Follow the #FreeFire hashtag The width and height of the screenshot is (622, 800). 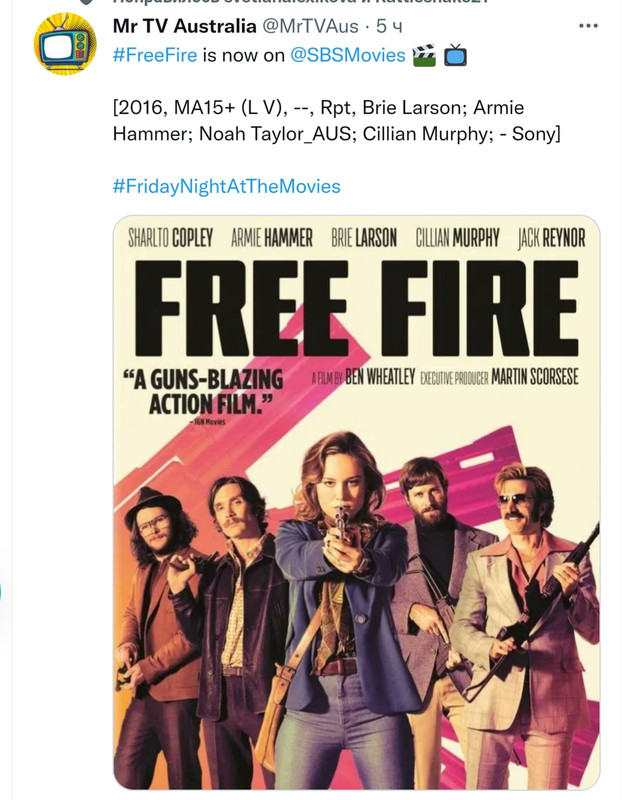coord(155,55)
